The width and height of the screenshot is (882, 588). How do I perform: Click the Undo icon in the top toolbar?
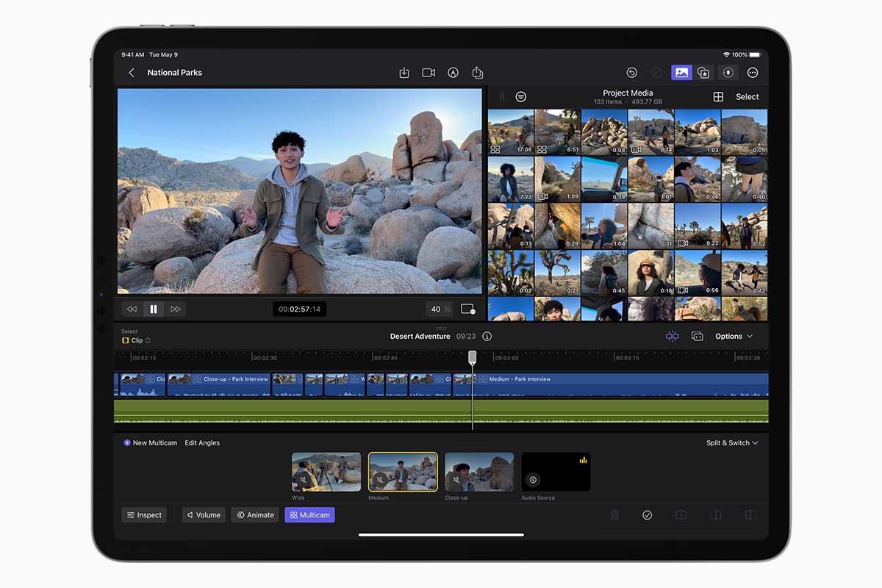pos(631,72)
